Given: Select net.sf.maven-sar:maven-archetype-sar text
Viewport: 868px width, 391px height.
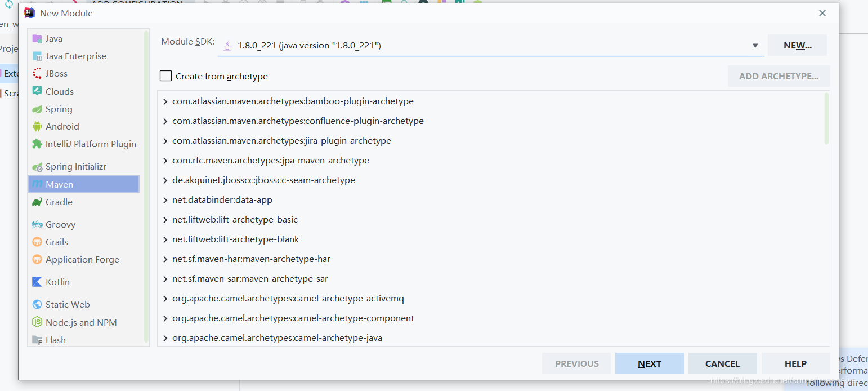Looking at the screenshot, I should [x=250, y=279].
